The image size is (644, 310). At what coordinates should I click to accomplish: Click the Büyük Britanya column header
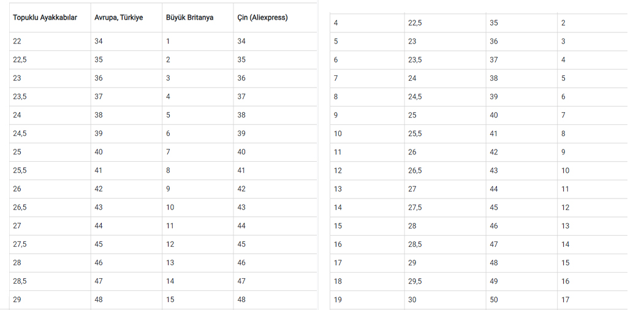click(189, 18)
